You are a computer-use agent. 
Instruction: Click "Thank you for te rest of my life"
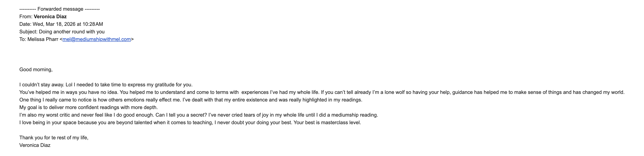53,138
